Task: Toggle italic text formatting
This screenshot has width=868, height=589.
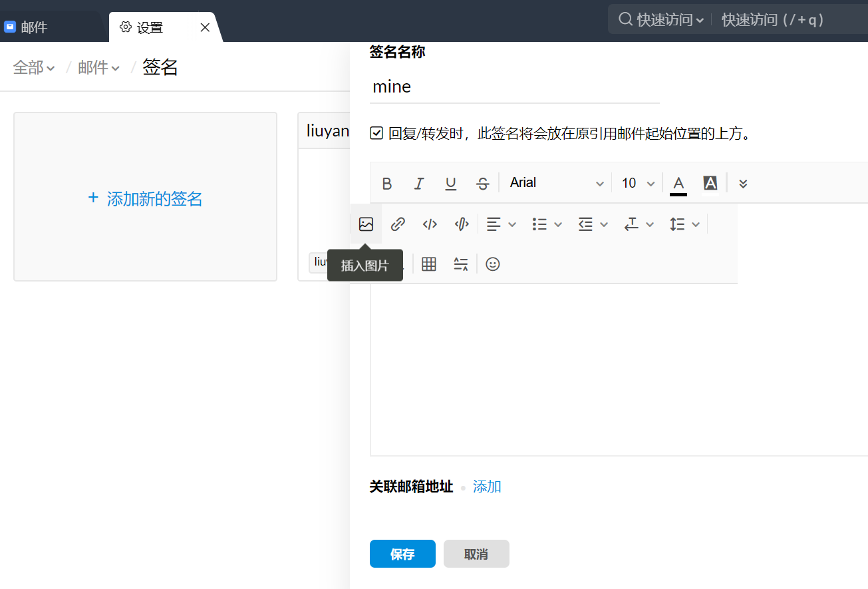Action: point(419,184)
